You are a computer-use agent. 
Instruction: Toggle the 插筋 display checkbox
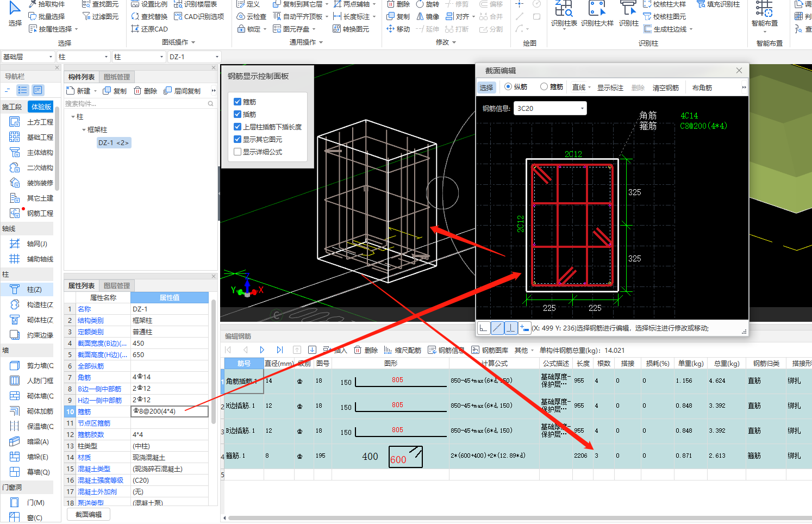tap(238, 114)
